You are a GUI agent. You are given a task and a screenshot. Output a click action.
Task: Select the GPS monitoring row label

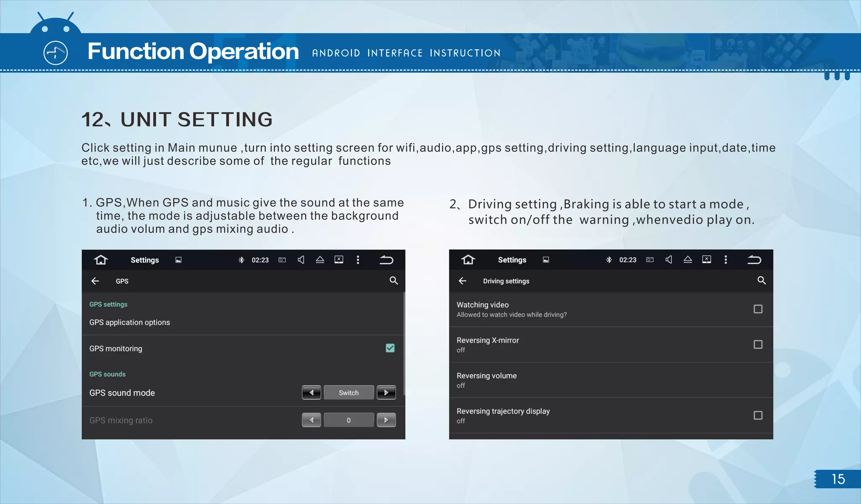[x=116, y=349]
